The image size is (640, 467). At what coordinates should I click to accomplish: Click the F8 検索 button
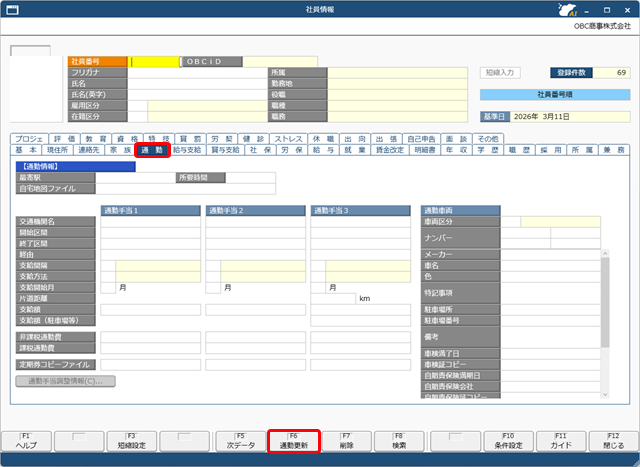[x=399, y=441]
